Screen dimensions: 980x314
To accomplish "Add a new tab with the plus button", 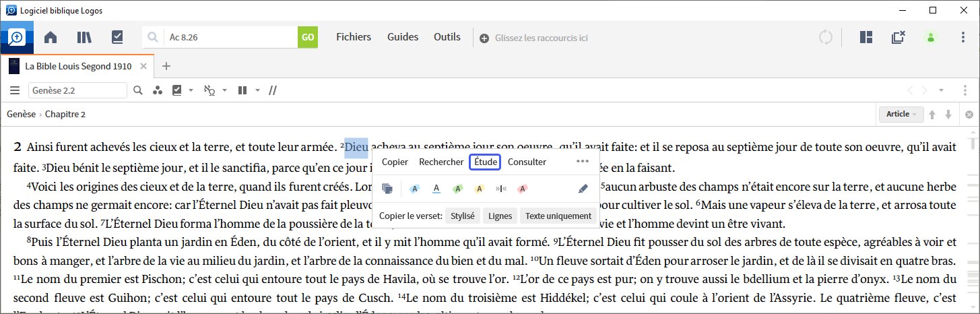I will point(166,66).
